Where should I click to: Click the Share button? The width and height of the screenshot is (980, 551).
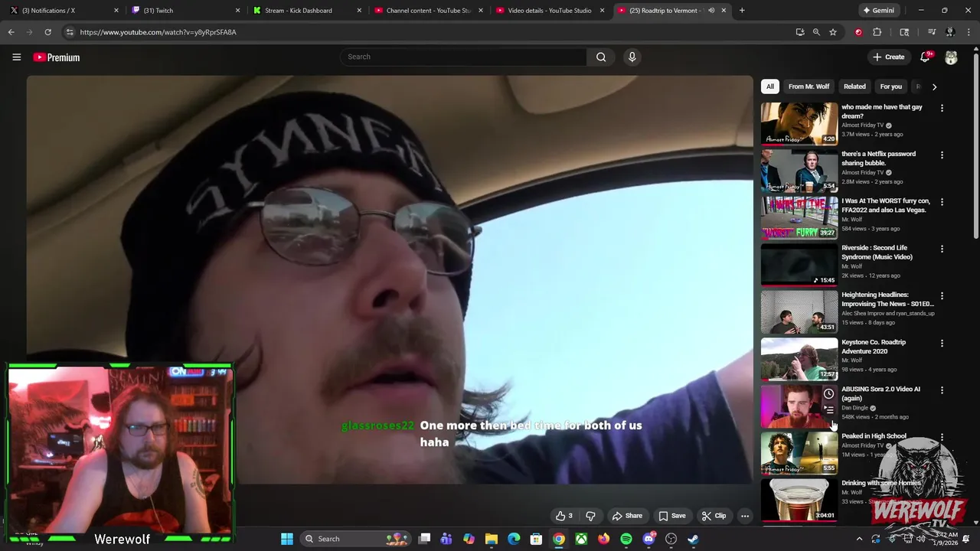tap(627, 516)
